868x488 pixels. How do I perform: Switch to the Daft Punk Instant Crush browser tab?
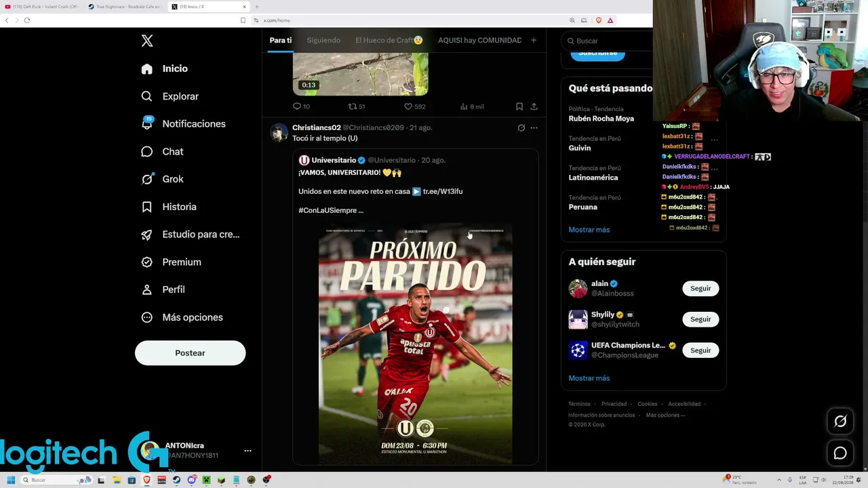click(42, 7)
